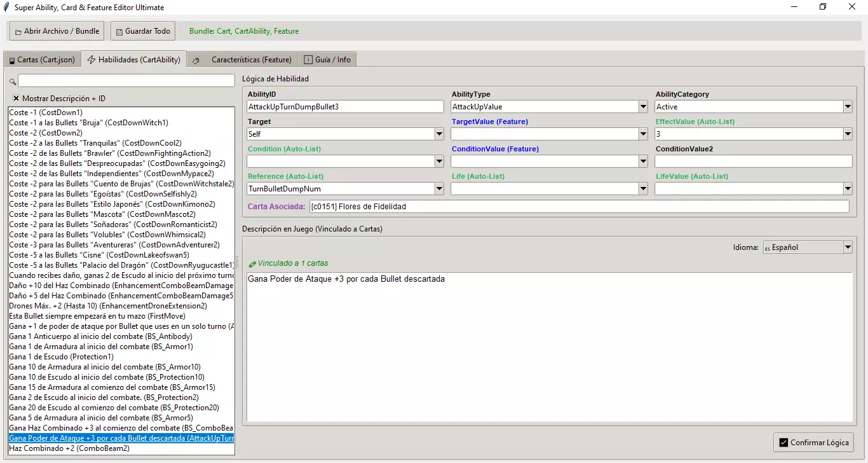Click the folder icon on Abrir Archivo button

(x=18, y=32)
